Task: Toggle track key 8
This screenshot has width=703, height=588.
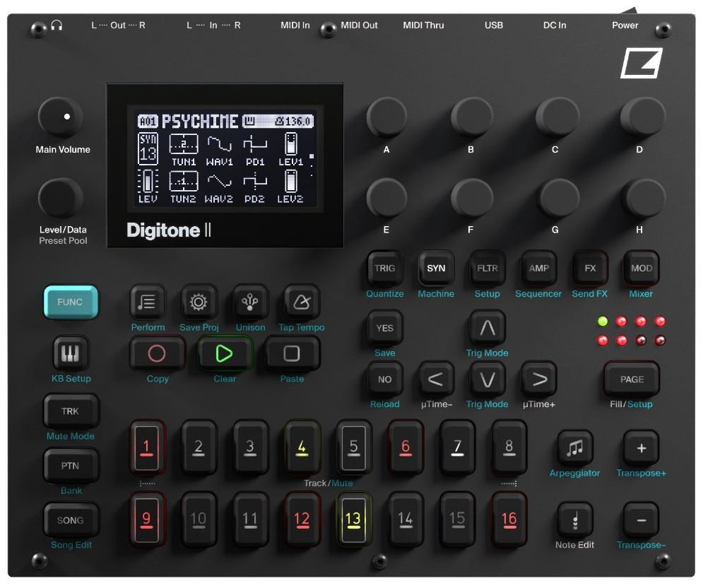Action: point(509,447)
